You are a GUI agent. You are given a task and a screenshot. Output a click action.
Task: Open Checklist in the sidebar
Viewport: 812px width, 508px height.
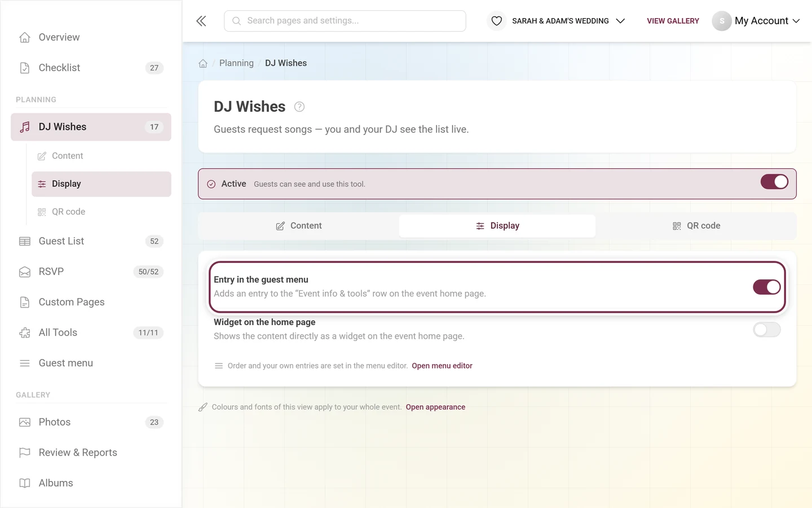click(x=91, y=68)
